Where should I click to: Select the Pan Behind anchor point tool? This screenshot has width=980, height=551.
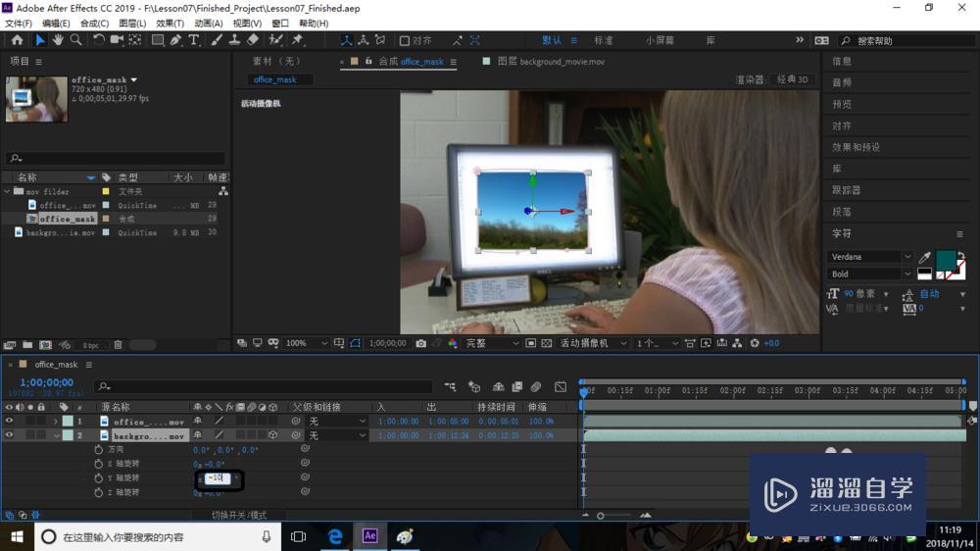(x=135, y=40)
